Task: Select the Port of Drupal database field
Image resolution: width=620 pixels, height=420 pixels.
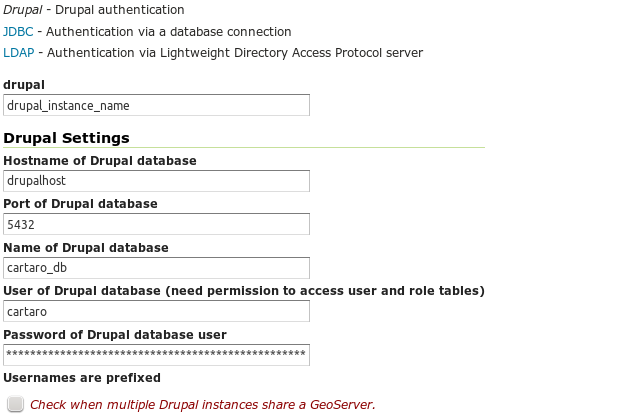Action: tap(156, 225)
